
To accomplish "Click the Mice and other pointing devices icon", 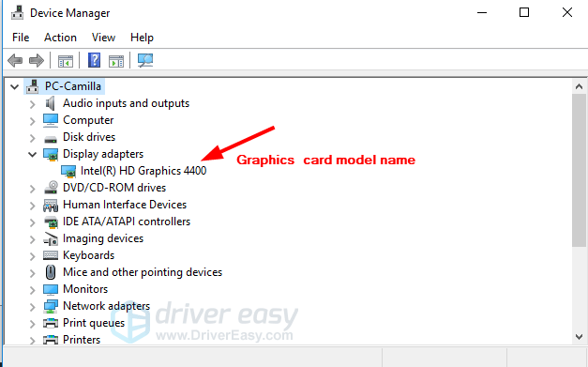I will point(51,272).
